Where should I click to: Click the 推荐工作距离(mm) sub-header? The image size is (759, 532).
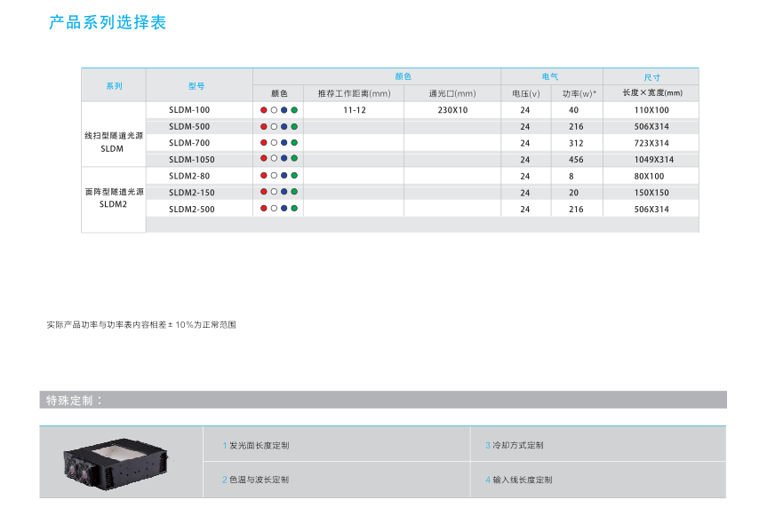point(355,93)
